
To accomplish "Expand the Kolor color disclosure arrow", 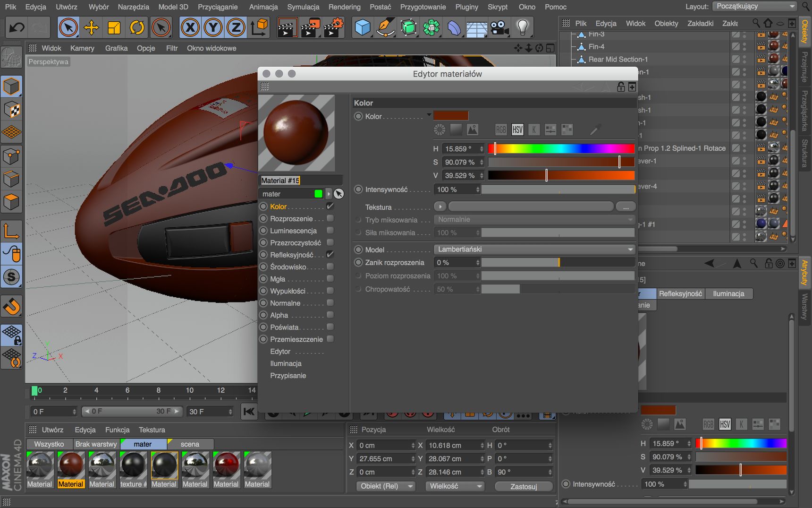I will (429, 115).
